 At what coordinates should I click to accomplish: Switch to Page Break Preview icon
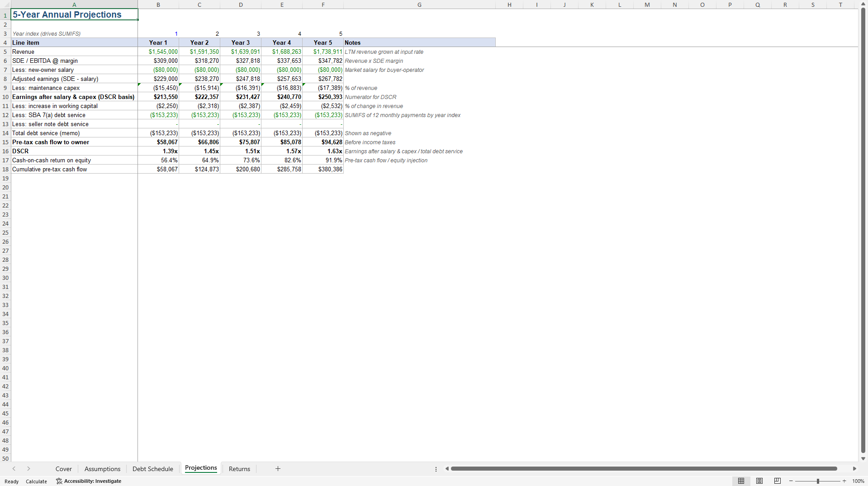point(778,481)
